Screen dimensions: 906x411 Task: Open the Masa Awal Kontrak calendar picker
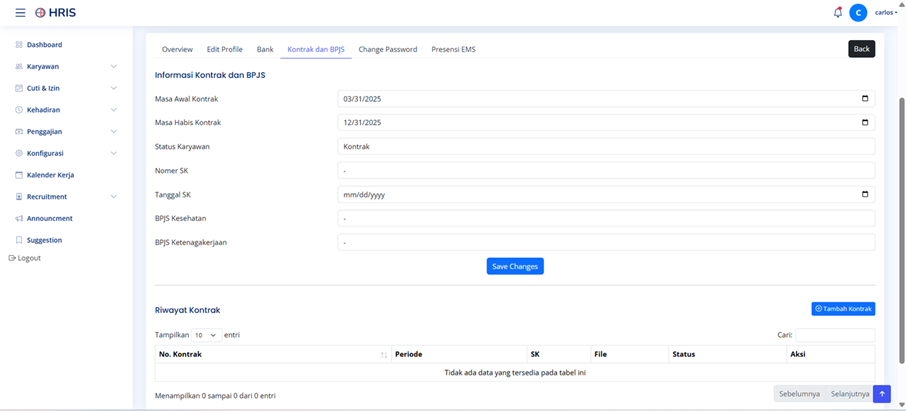[x=864, y=99]
